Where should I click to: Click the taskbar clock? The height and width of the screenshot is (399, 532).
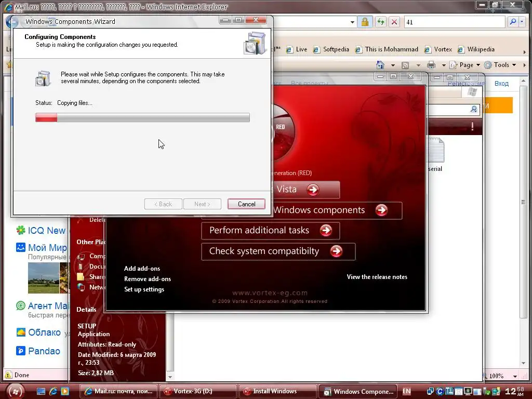515,391
